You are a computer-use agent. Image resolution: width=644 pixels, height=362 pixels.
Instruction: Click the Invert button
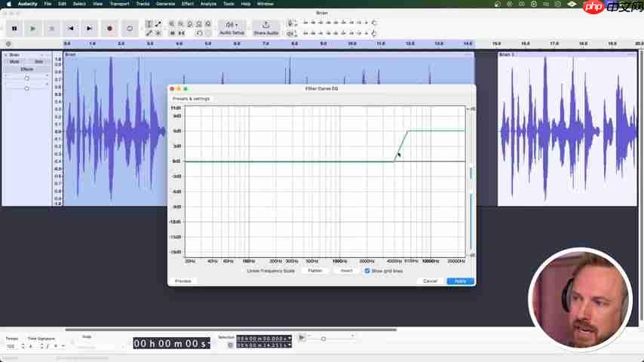347,271
